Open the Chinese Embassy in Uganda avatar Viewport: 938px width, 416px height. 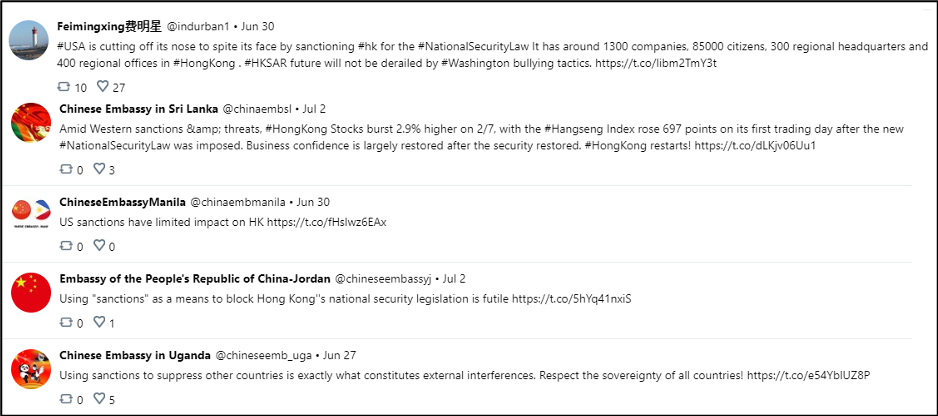click(31, 369)
